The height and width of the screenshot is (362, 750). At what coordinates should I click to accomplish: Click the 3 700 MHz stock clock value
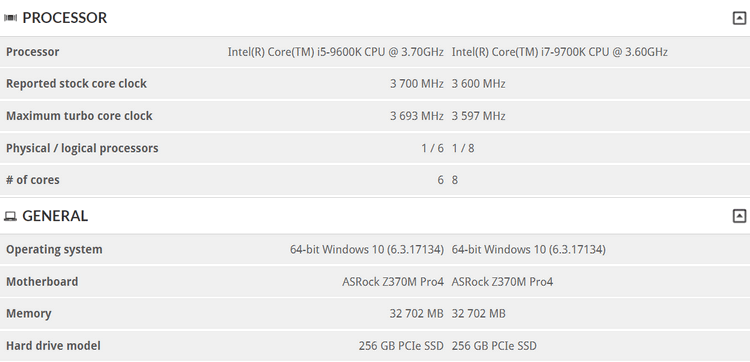(x=417, y=84)
